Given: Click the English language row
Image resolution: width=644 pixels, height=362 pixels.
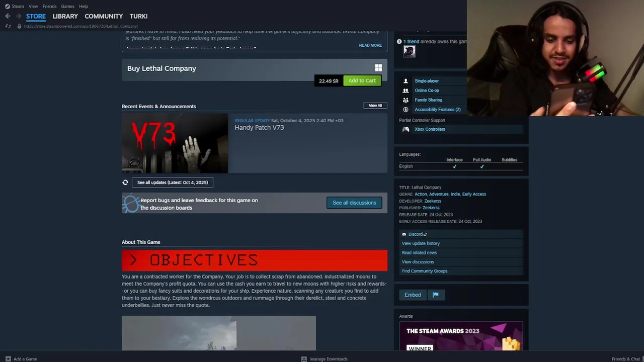Looking at the screenshot, I should tap(461, 166).
